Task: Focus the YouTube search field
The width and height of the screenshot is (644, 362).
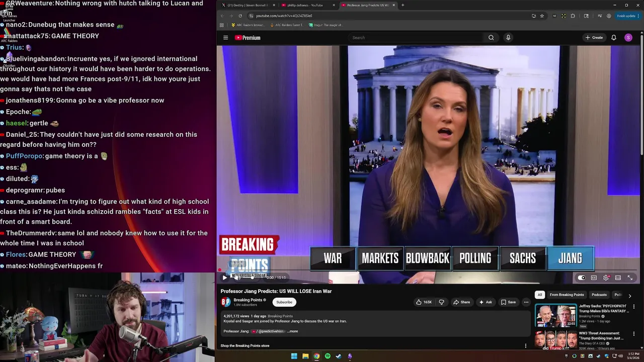Action: [x=416, y=38]
